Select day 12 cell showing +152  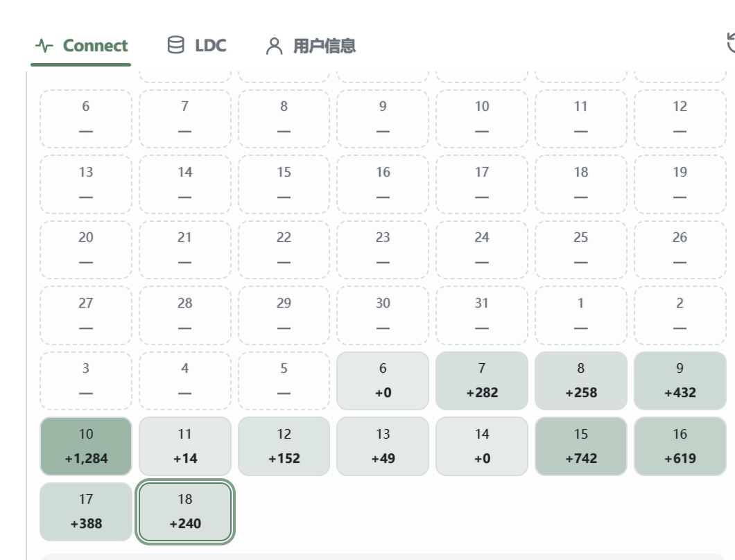[284, 446]
